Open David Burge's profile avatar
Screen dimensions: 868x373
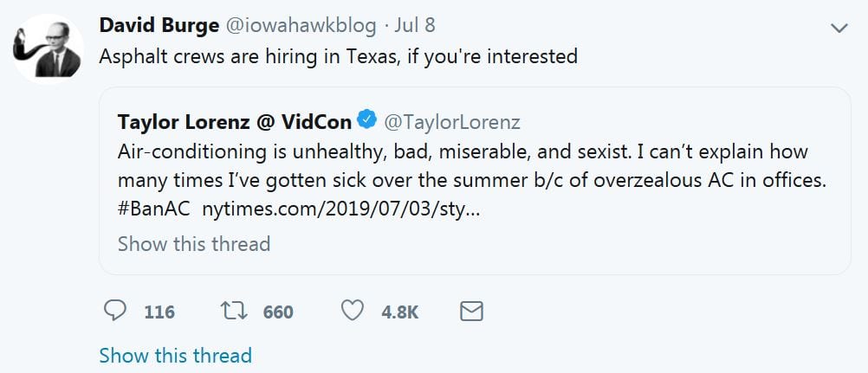[x=49, y=48]
